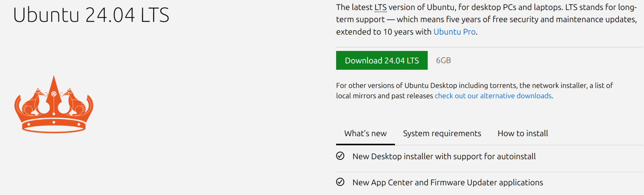644x195 pixels.
Task: Switch to the System requirements tab
Action: (x=441, y=133)
